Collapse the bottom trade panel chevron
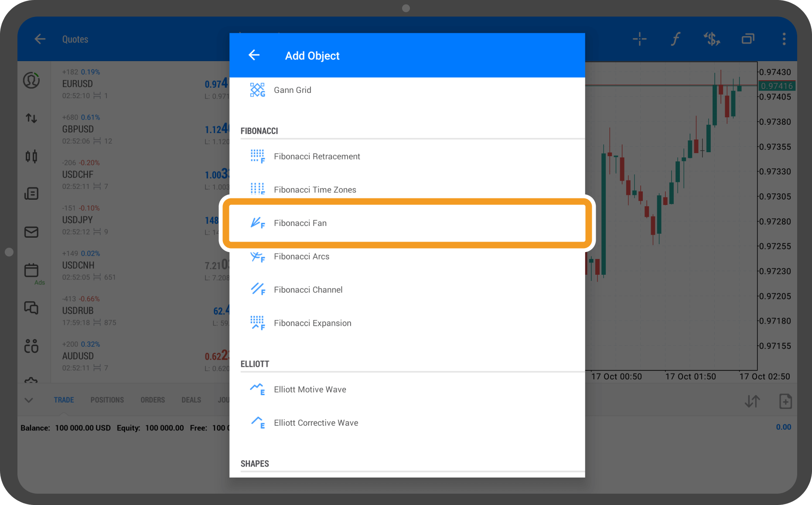The width and height of the screenshot is (812, 505). tap(29, 400)
